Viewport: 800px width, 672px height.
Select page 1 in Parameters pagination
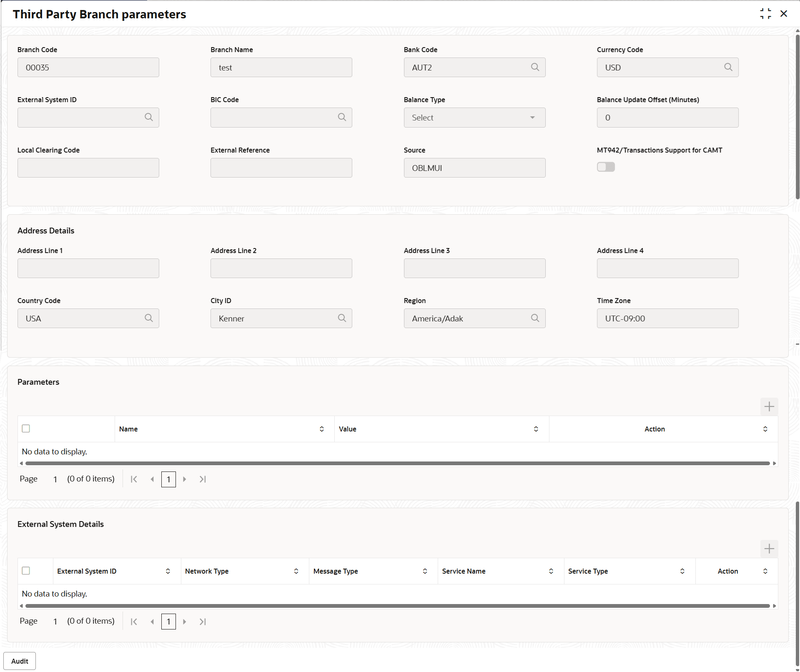168,479
